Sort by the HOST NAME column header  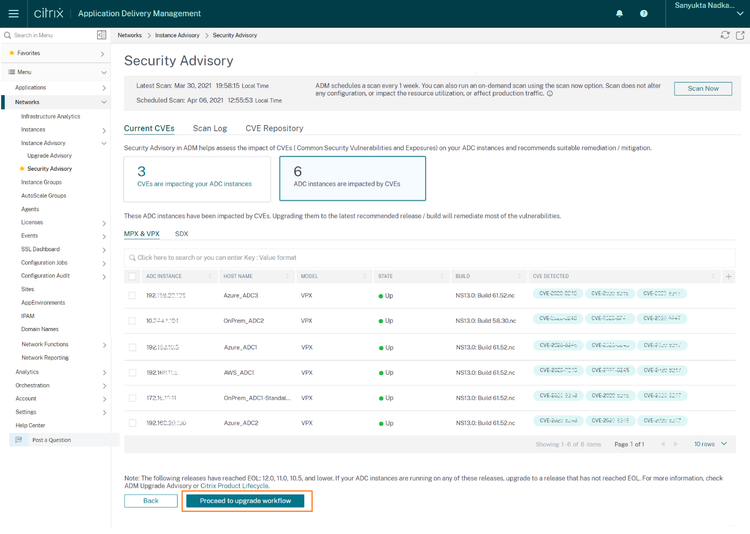[257, 276]
